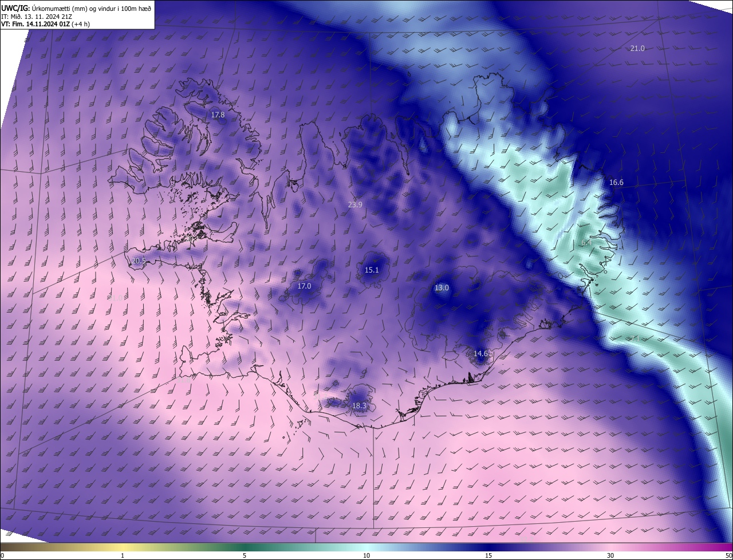Click the legend tick label 10
Image resolution: width=733 pixels, height=560 pixels.
[x=366, y=555]
